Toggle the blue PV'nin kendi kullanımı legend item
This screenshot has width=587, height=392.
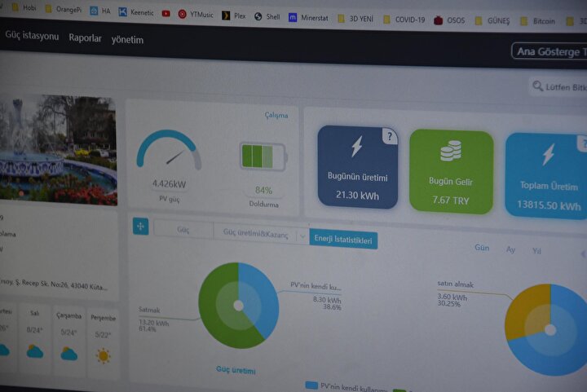click(311, 385)
